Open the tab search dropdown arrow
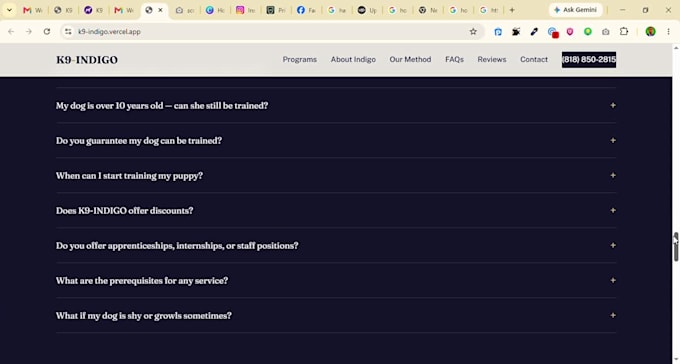Image resolution: width=680 pixels, height=364 pixels. [9, 10]
